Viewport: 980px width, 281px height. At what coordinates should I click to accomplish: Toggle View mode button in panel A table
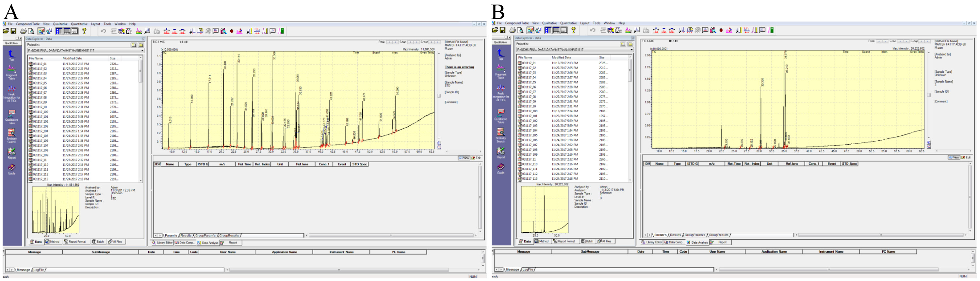click(x=465, y=158)
